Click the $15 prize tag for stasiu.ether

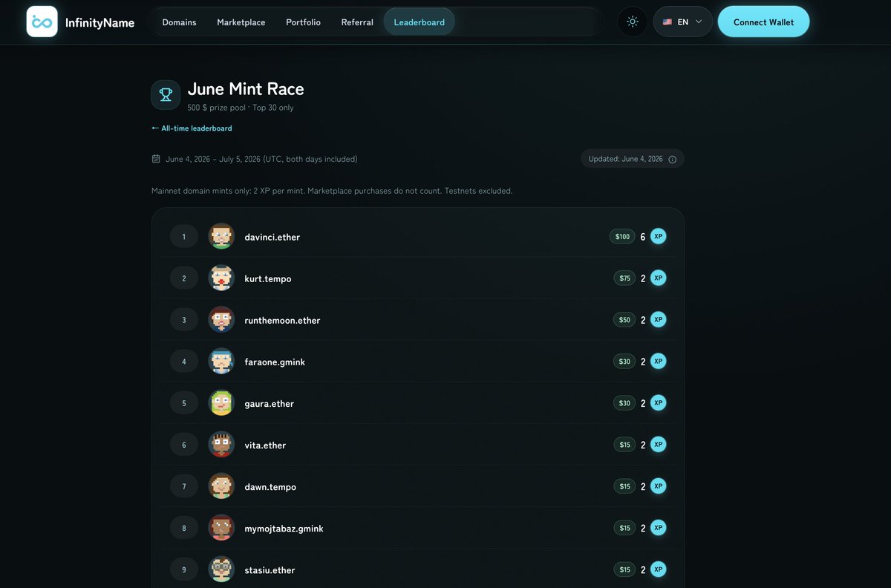624,569
